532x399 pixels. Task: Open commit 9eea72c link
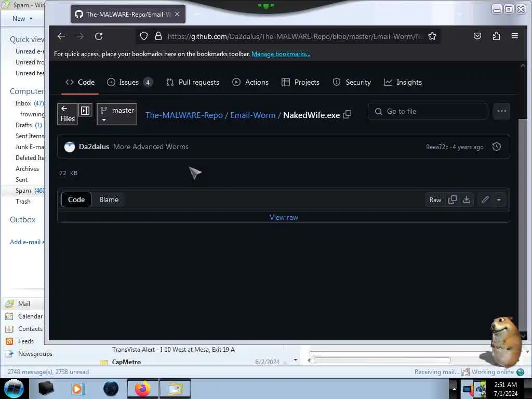(437, 147)
